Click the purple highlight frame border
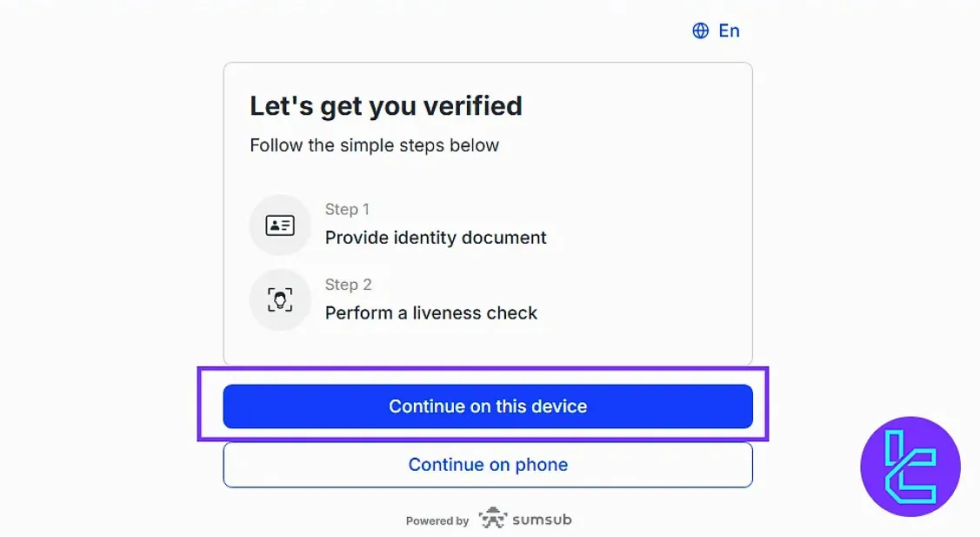 [x=200, y=406]
